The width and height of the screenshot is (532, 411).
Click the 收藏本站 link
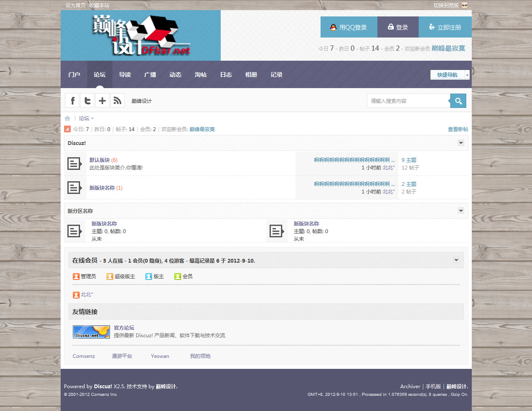(x=99, y=5)
